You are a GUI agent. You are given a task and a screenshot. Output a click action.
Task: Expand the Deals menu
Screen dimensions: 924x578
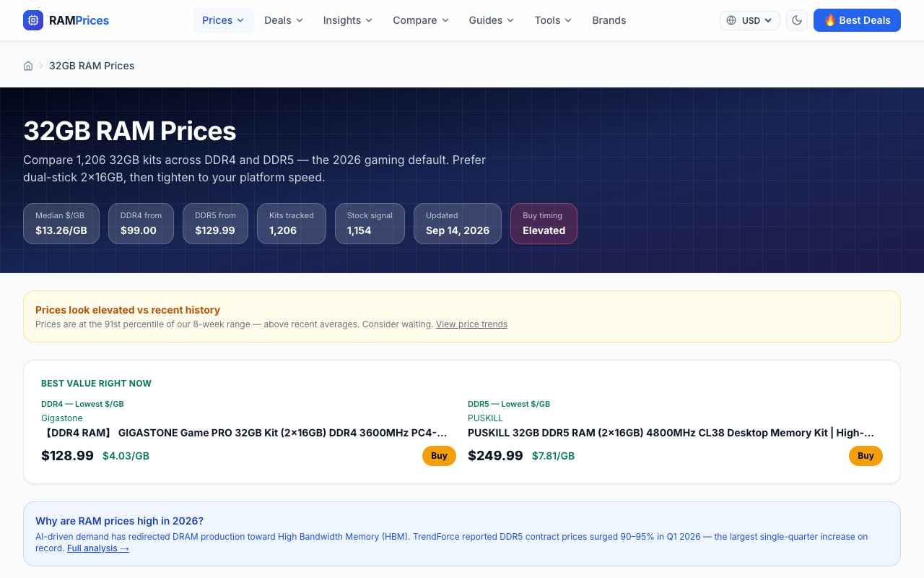click(284, 20)
